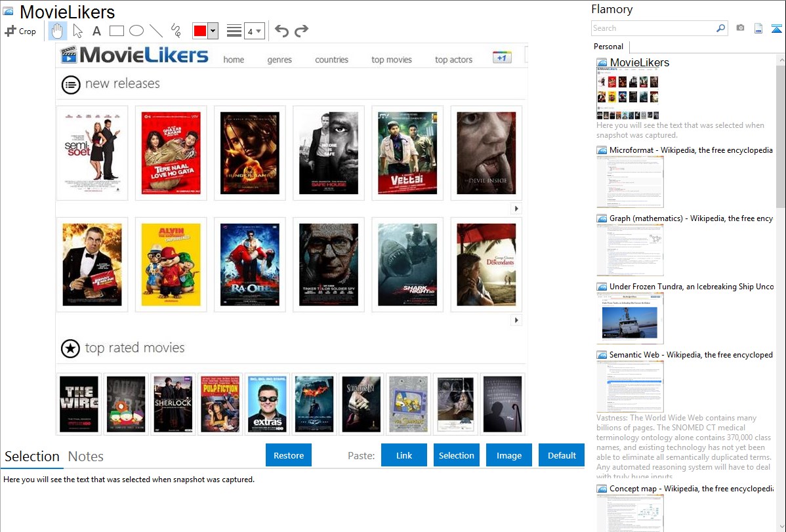786x532 pixels.
Task: Click the MovieLikers logo
Action: click(134, 54)
